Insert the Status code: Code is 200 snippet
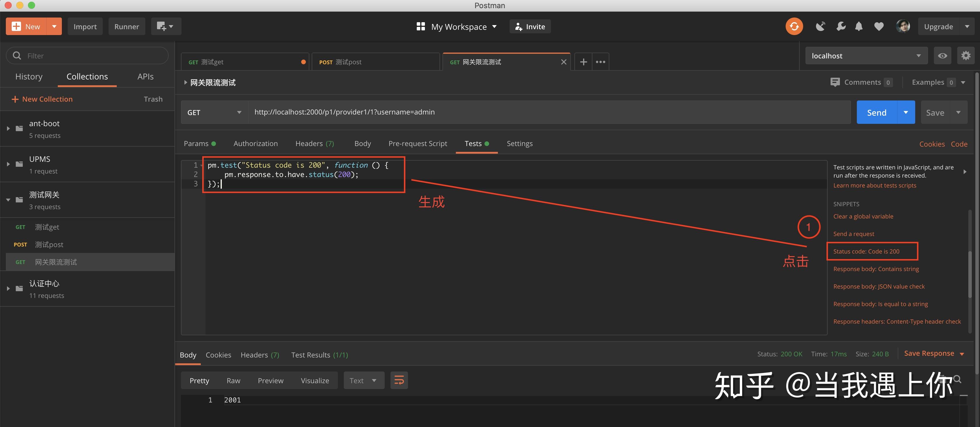Viewport: 980px width, 427px height. [866, 251]
